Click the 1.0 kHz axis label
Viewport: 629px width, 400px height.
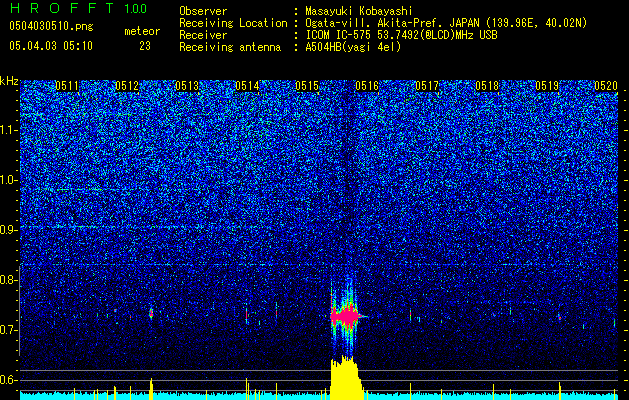pyautogui.click(x=9, y=180)
